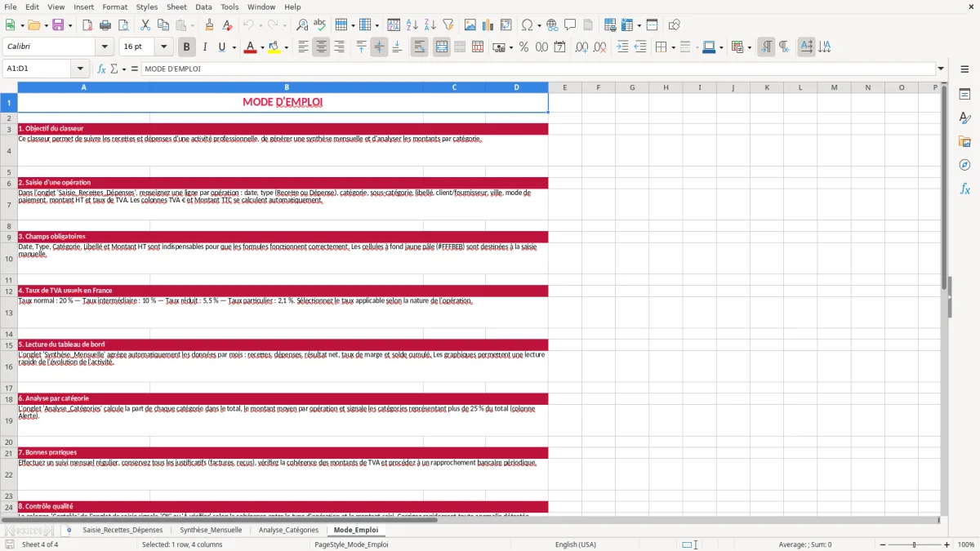The image size is (980, 551).
Task: Click the 100% zoom level in the status bar
Action: pyautogui.click(x=966, y=544)
